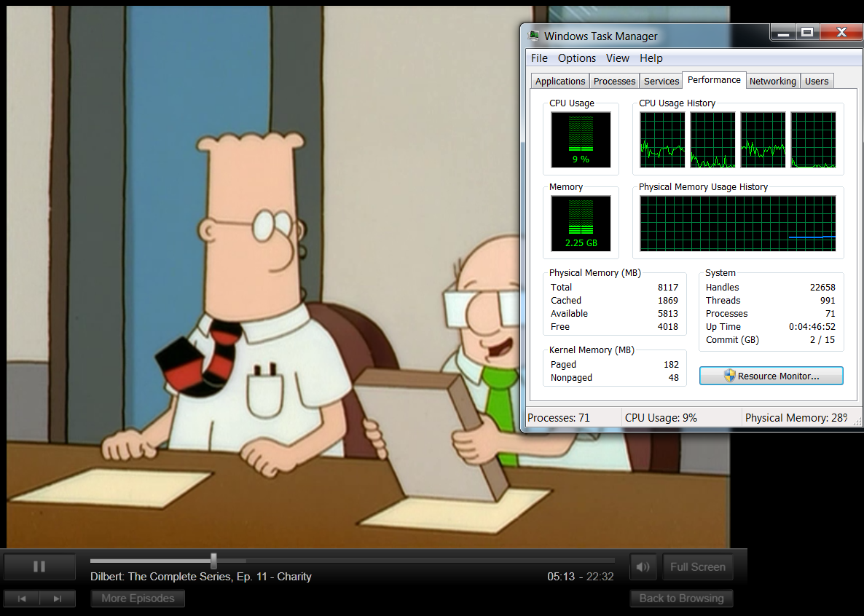Click the Up Time value 0:04:46:52
This screenshot has width=864, height=616.
tap(812, 327)
